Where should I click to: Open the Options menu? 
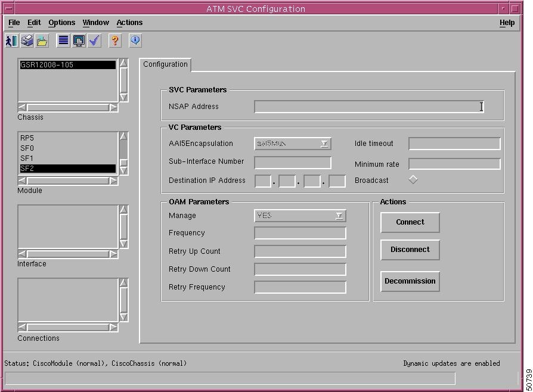coord(61,23)
